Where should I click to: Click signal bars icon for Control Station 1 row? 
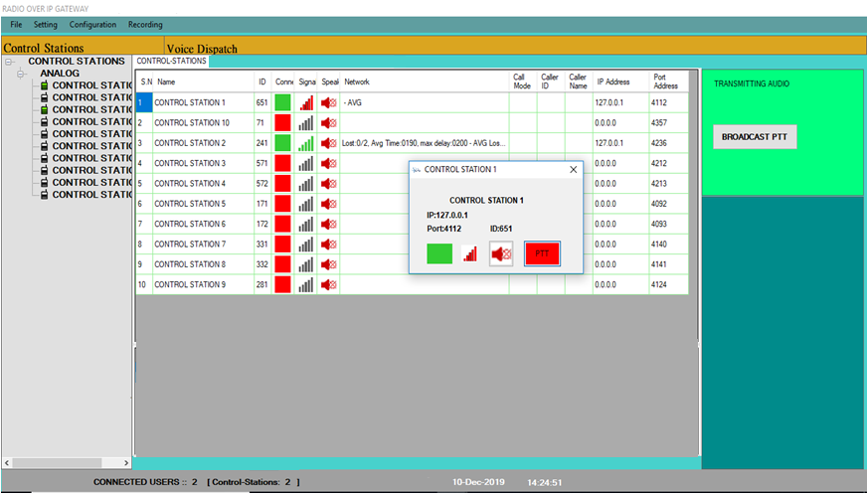pyautogui.click(x=306, y=102)
